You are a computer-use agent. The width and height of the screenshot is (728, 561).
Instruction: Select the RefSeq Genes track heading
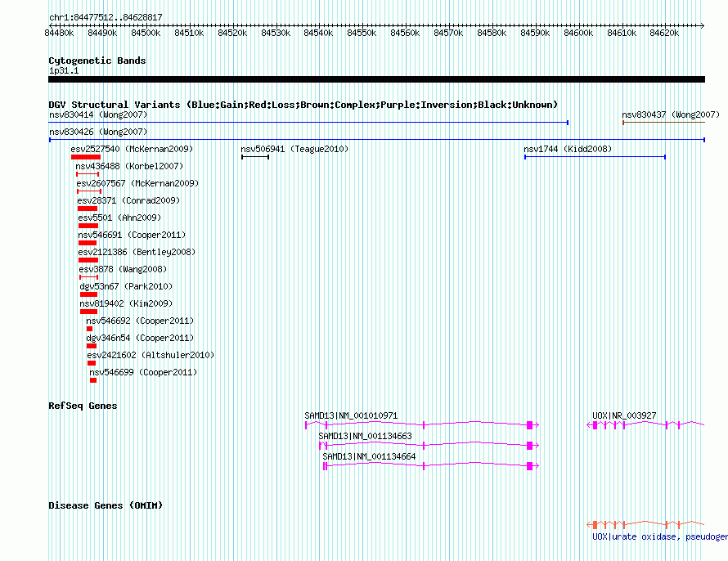[x=83, y=406]
